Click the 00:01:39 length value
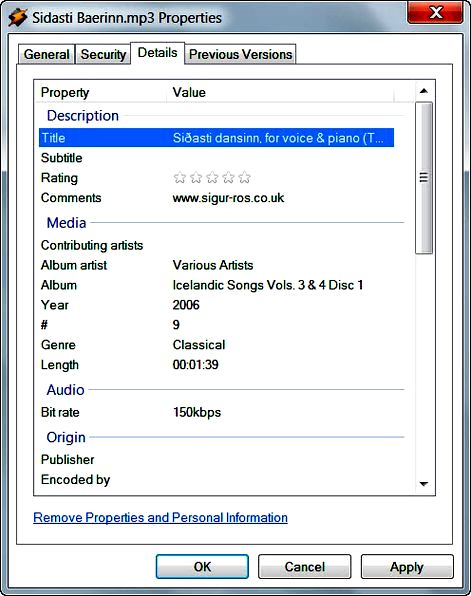 [195, 365]
